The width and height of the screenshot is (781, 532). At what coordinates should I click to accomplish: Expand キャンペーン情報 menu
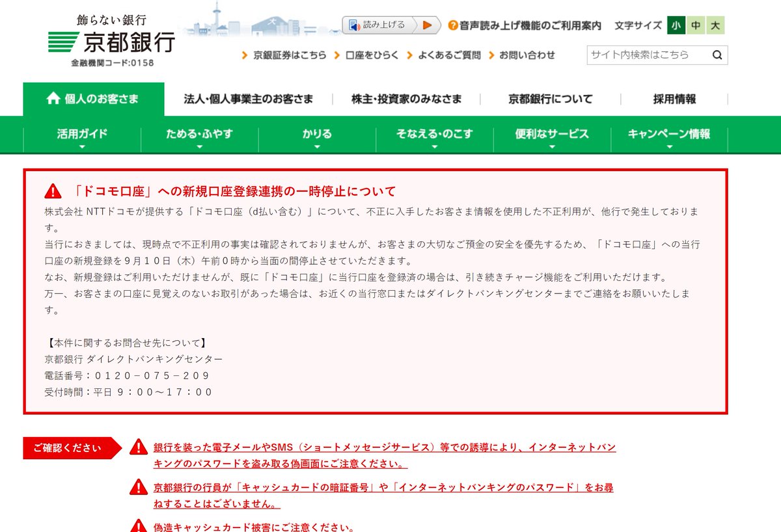click(669, 135)
